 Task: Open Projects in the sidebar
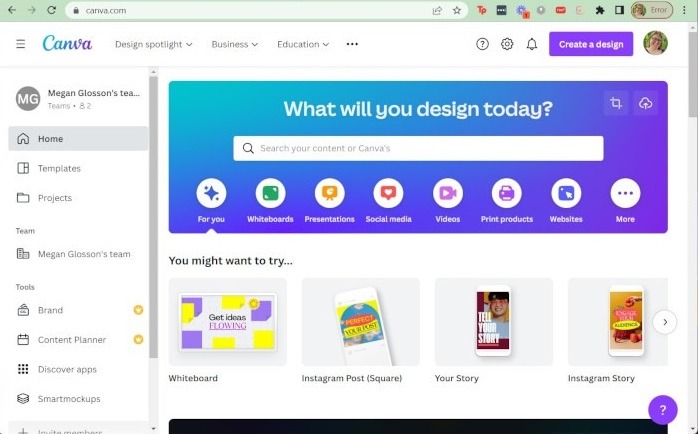tap(78, 198)
